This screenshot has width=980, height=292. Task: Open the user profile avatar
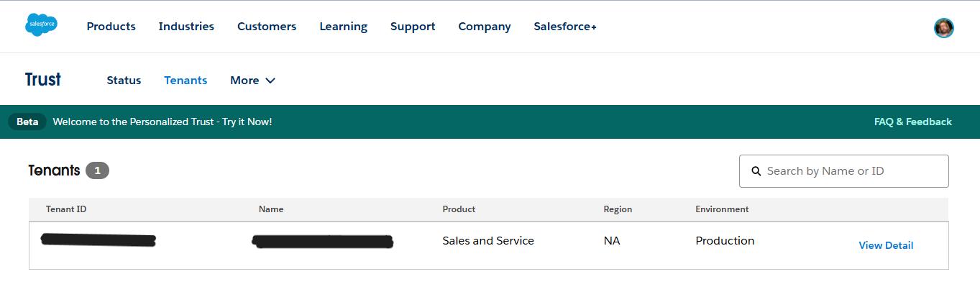(943, 28)
